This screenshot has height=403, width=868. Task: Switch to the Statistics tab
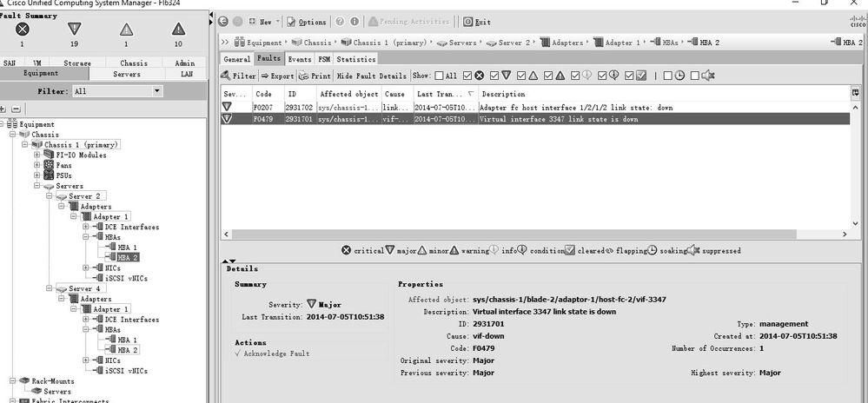coord(356,59)
